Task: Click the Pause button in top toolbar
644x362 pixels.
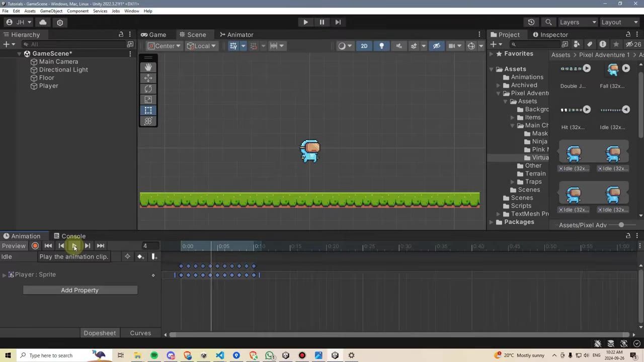Action: tap(322, 22)
